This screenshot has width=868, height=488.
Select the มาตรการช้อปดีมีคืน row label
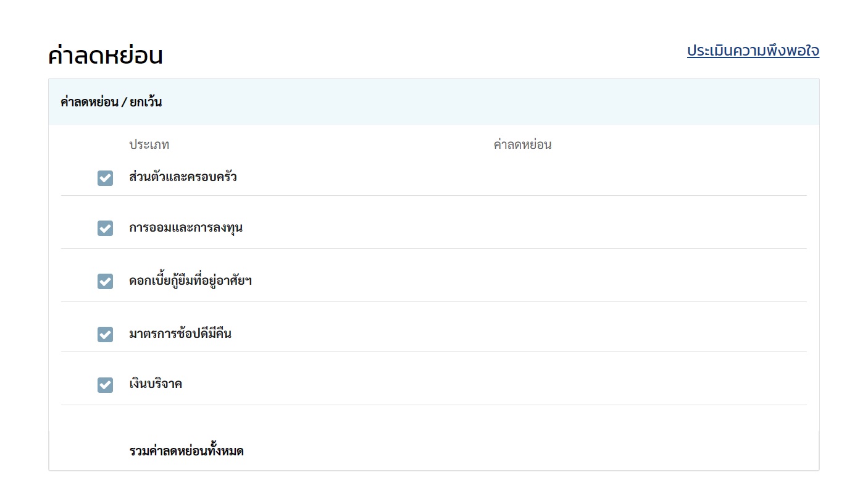[x=180, y=334]
